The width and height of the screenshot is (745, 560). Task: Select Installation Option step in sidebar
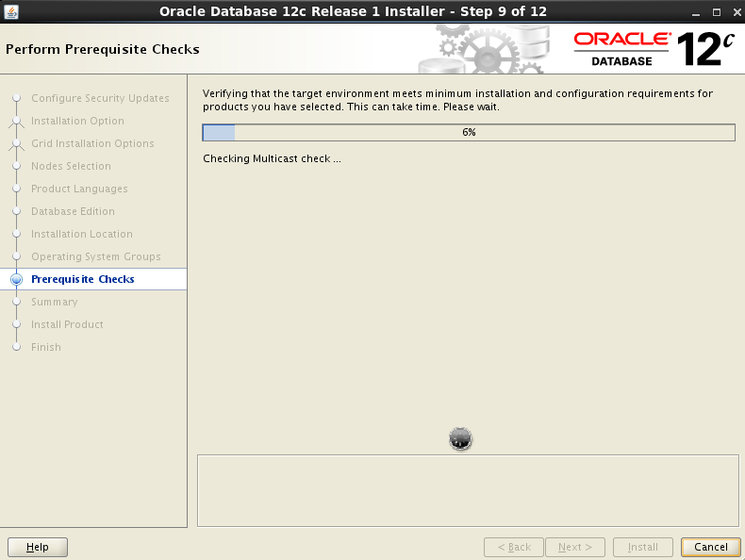tap(77, 121)
